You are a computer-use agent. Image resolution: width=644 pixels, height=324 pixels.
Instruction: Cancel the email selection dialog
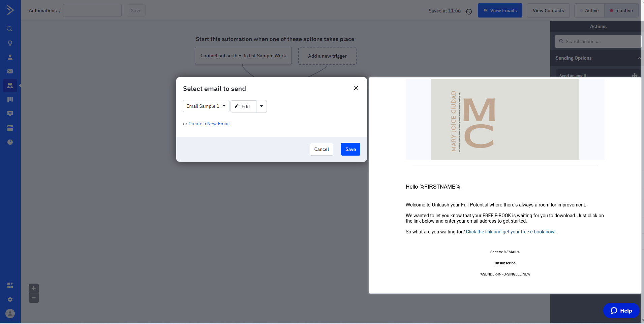pyautogui.click(x=321, y=149)
